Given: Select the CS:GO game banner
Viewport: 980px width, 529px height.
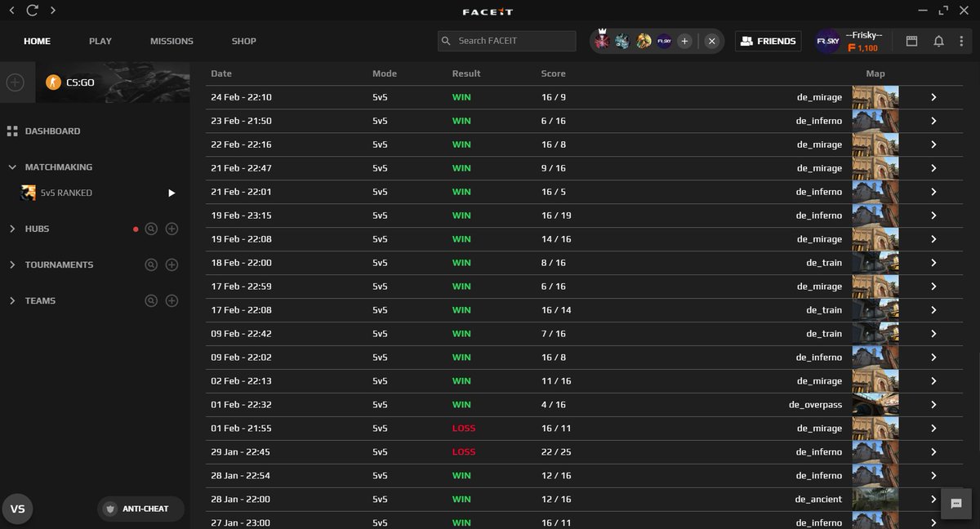Looking at the screenshot, I should (x=112, y=82).
